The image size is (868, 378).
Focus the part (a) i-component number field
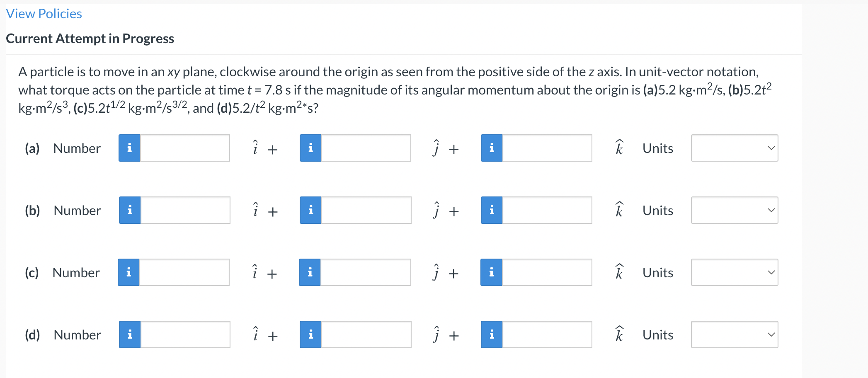point(185,148)
